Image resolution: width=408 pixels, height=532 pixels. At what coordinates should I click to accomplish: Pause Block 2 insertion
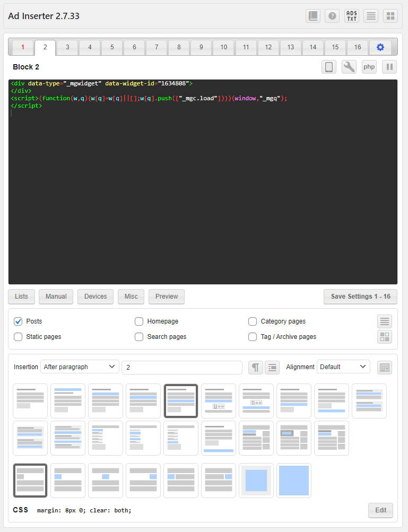coord(389,67)
